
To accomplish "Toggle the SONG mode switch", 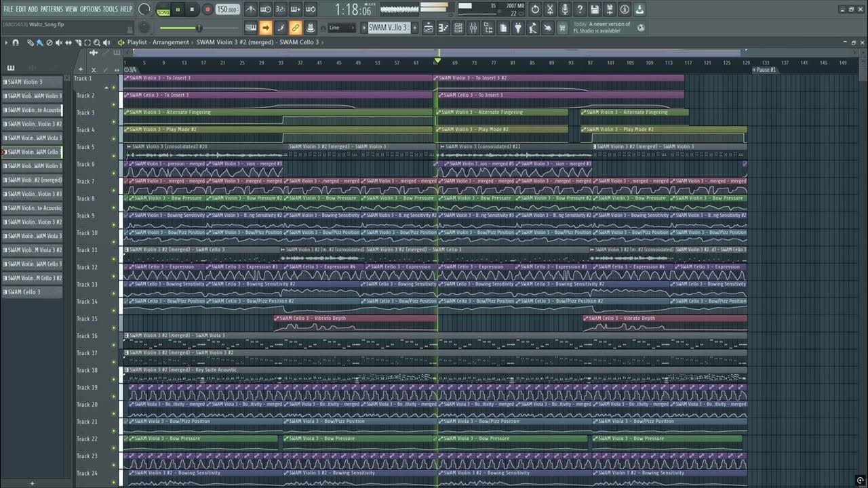I will click(x=163, y=9).
